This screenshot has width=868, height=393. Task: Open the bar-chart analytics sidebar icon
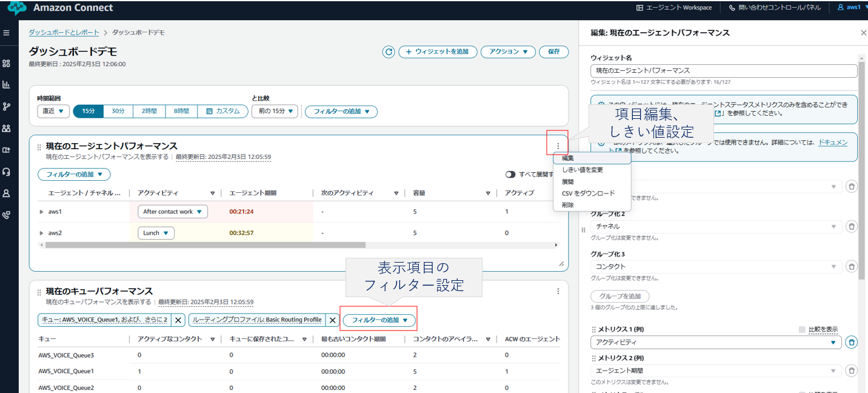(6, 84)
